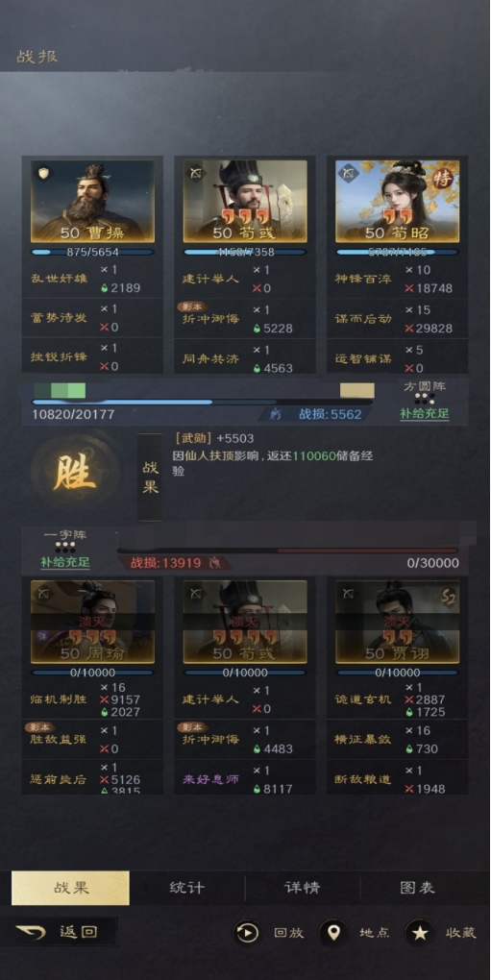Click the replay 回放 play icon
This screenshot has width=491, height=980.
(247, 933)
